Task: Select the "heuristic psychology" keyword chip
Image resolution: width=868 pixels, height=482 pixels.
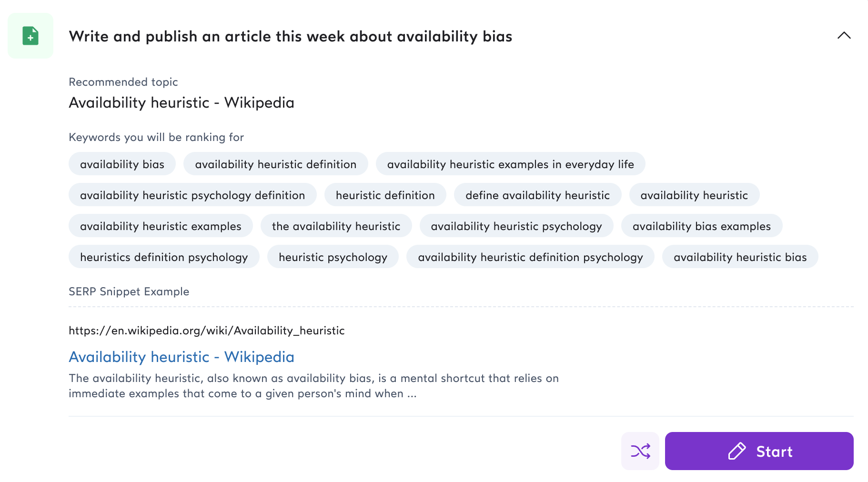Action: coord(333,257)
